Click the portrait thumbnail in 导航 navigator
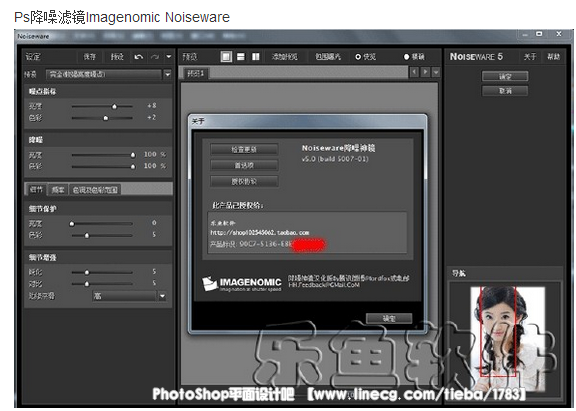 pyautogui.click(x=508, y=339)
